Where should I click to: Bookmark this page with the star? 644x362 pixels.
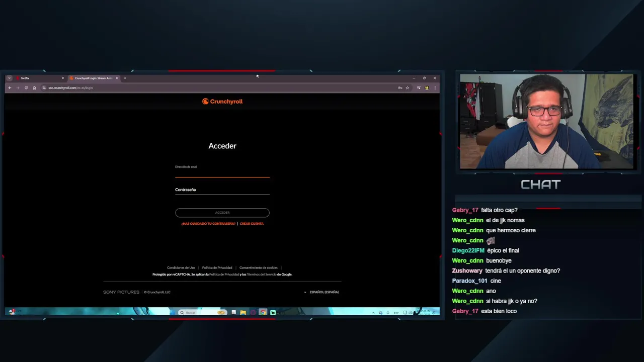click(408, 88)
